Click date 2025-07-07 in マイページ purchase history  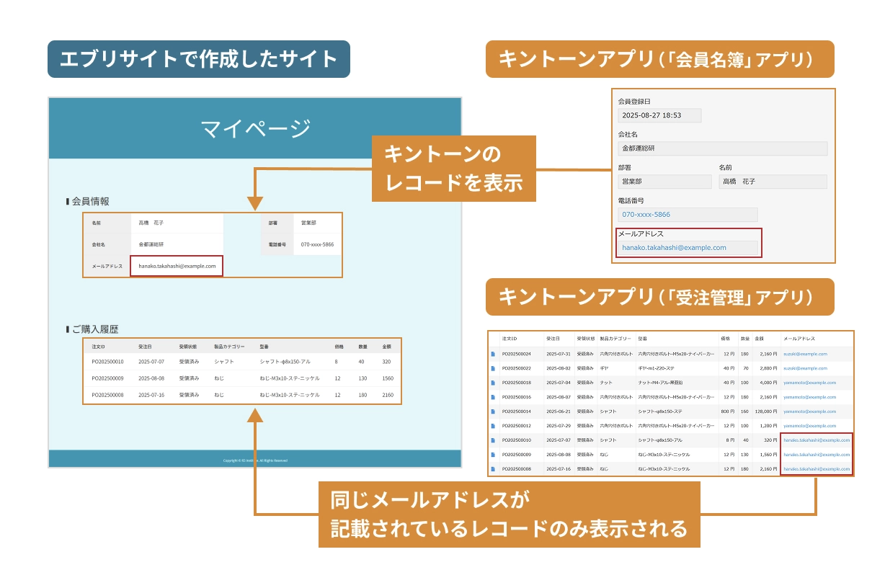(151, 362)
